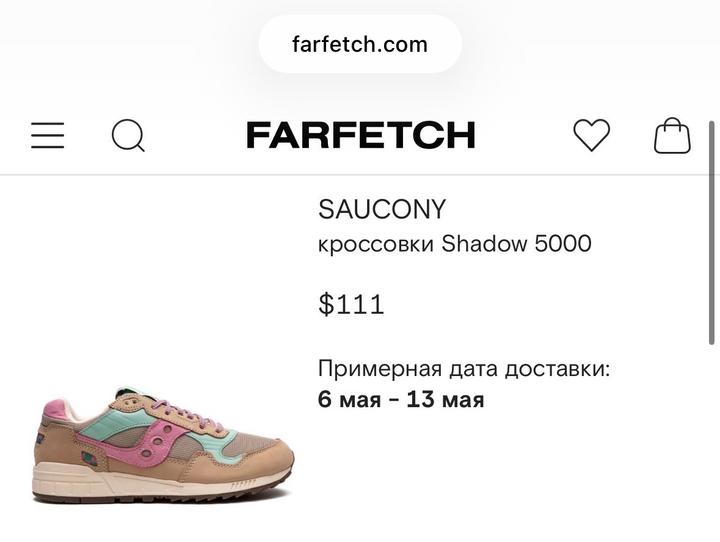The width and height of the screenshot is (720, 542).
Task: Open the shopping bag icon
Action: pyautogui.click(x=672, y=135)
